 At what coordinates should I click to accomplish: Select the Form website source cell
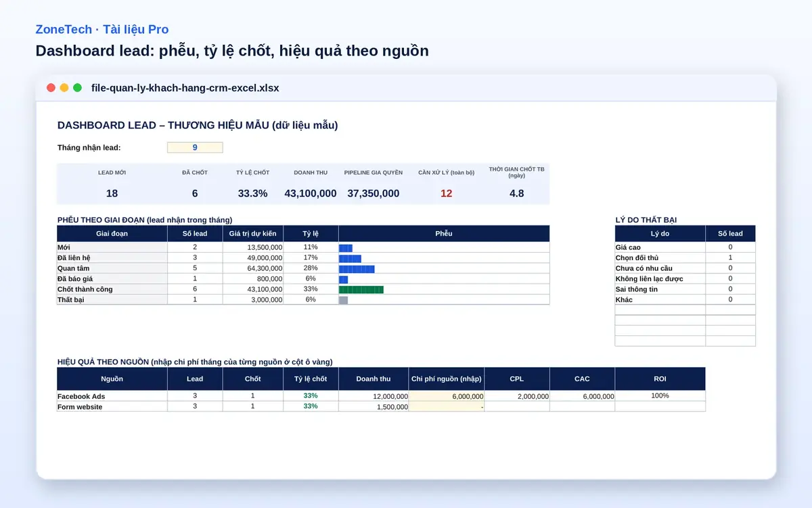112,406
